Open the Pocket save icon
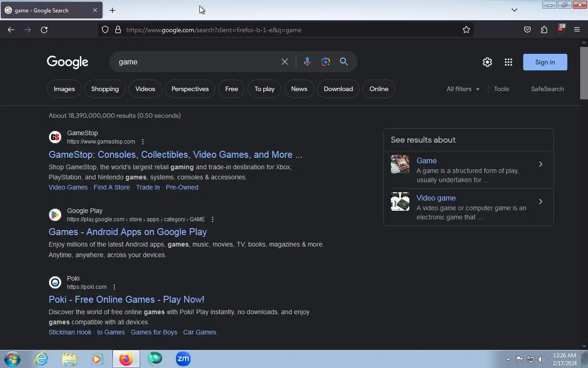 pos(527,30)
